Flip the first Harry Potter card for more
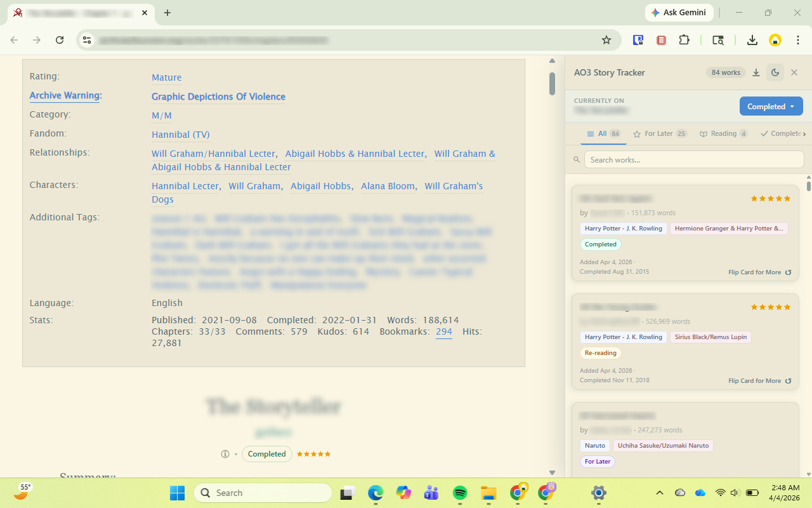Viewport: 812px width, 508px height. [760, 272]
